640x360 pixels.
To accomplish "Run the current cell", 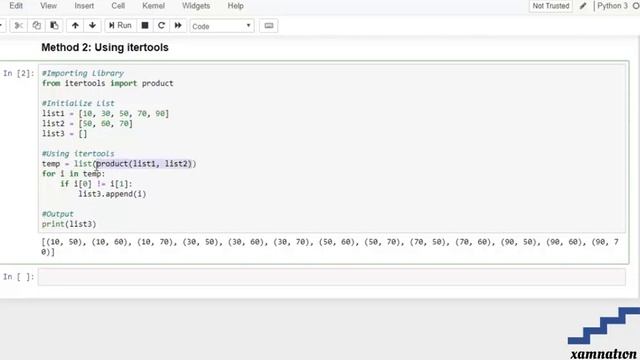I will pyautogui.click(x=120, y=26).
